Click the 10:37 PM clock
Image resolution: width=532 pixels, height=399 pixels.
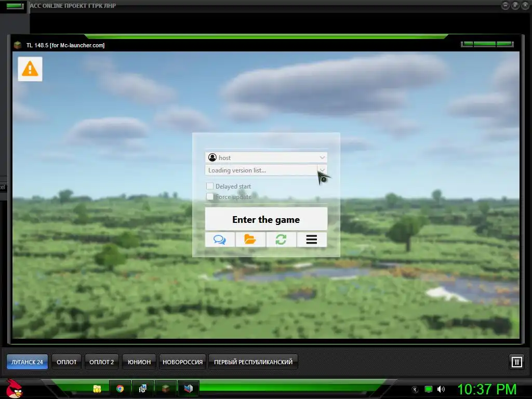(x=487, y=390)
